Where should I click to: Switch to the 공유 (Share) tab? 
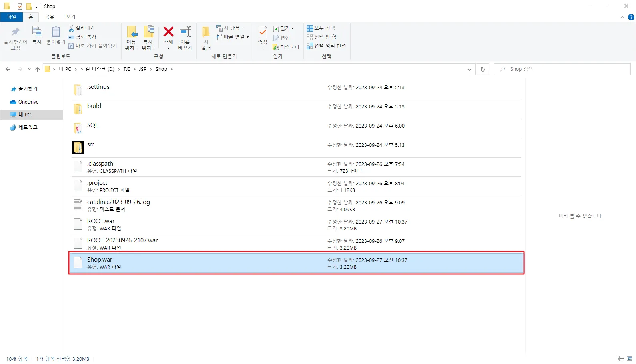[x=50, y=17]
